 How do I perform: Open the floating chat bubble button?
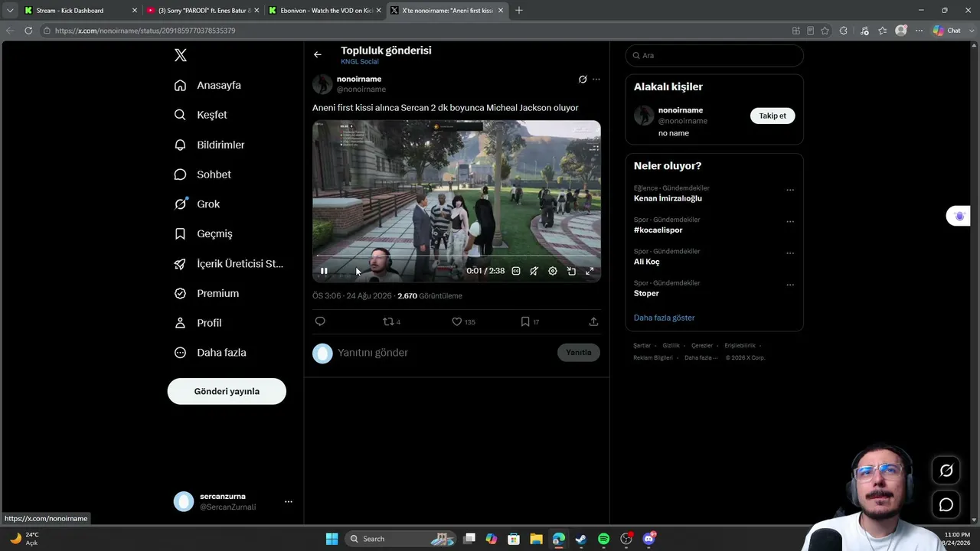946,505
